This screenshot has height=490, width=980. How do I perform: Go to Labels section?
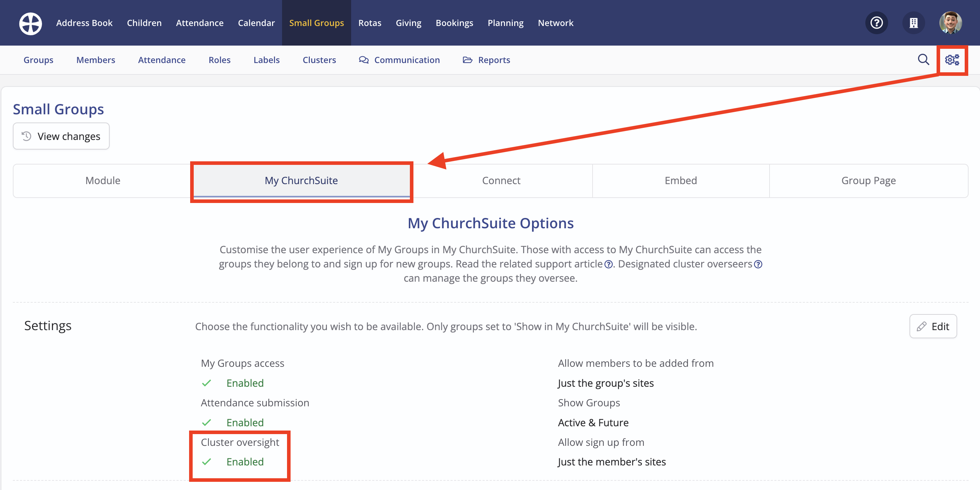267,60
